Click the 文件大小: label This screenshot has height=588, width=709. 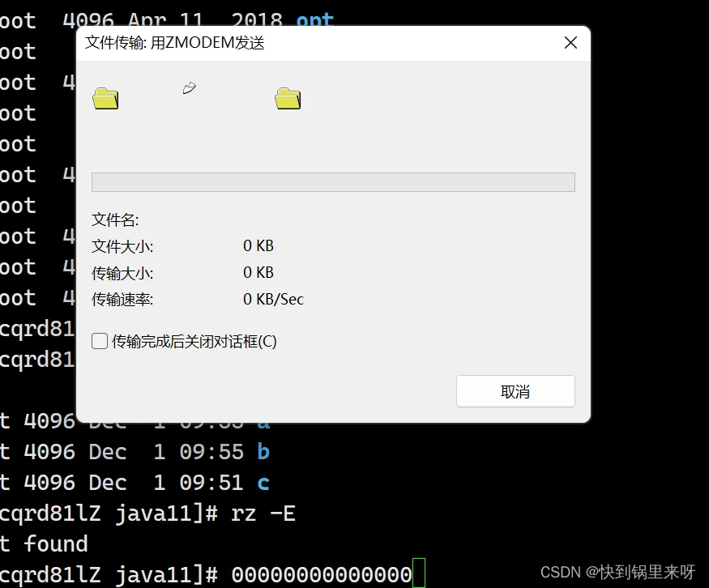click(x=122, y=247)
